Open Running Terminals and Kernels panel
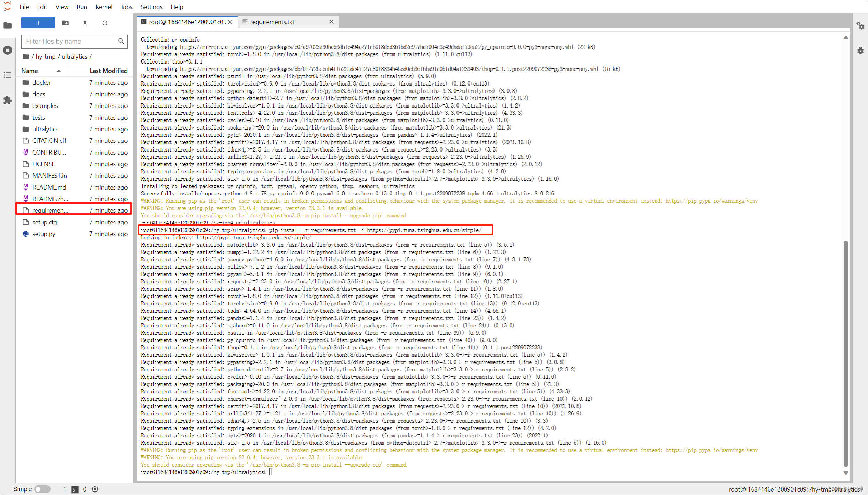Screen dimensions: 868x495 7,50
